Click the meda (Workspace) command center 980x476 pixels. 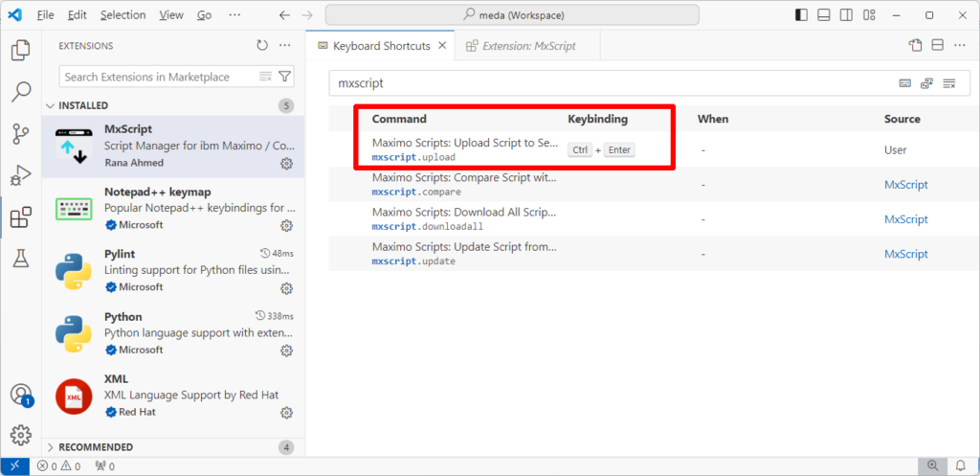pyautogui.click(x=513, y=15)
